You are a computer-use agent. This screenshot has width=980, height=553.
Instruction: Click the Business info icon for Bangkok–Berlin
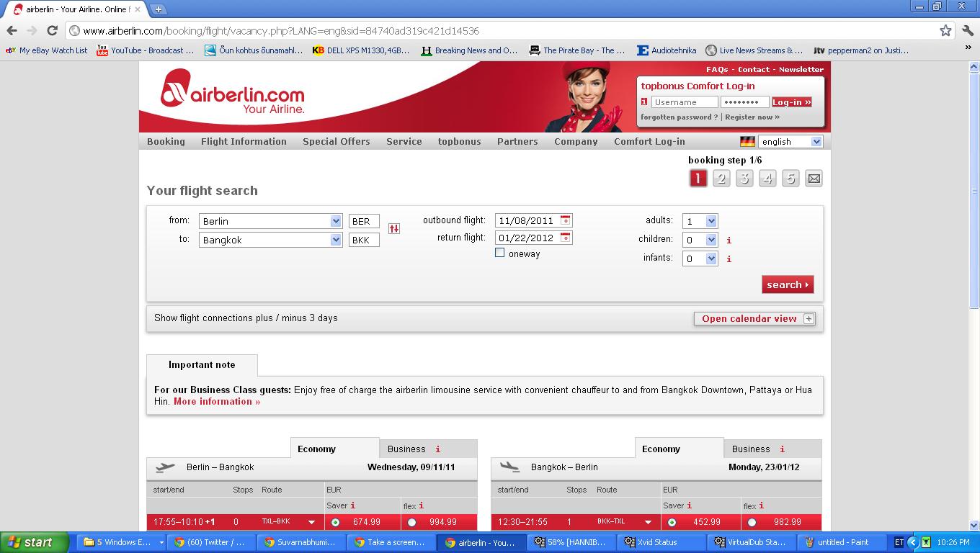(x=782, y=449)
